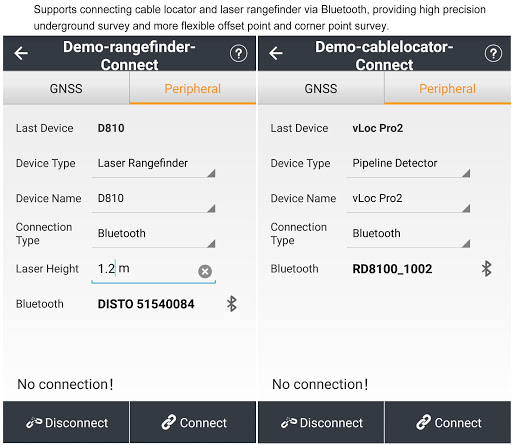Click Connect on the rangefinder screen
The height and width of the screenshot is (445, 512).
coord(193,423)
